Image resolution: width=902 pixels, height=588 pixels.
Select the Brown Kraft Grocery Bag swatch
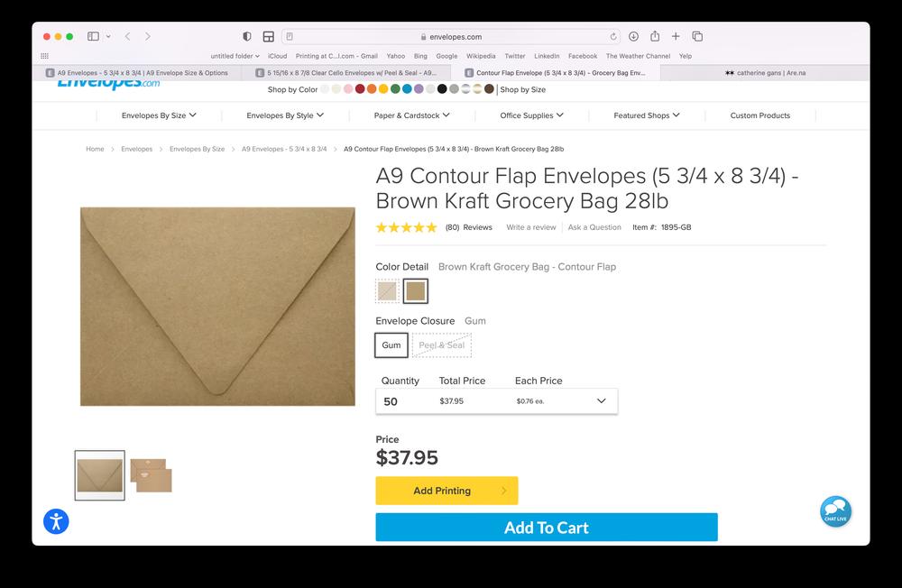click(x=416, y=290)
